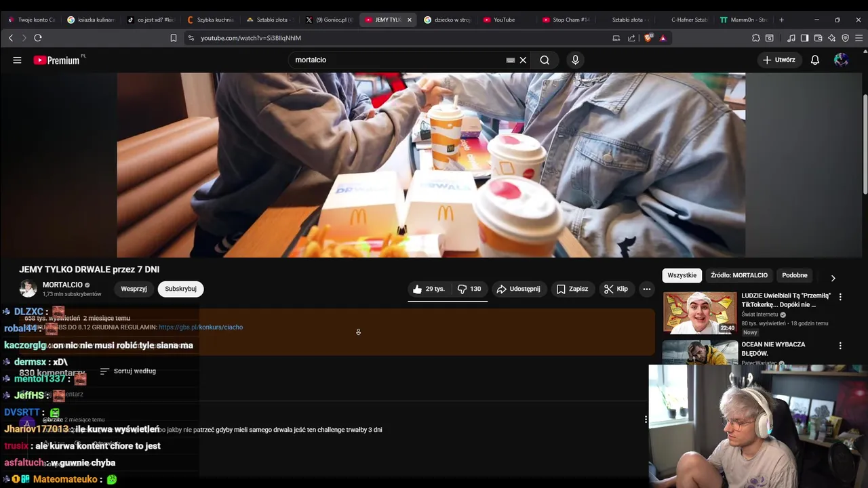Open Brave VPN shield icon
Viewport: 868px width, 488px height.
click(845, 38)
